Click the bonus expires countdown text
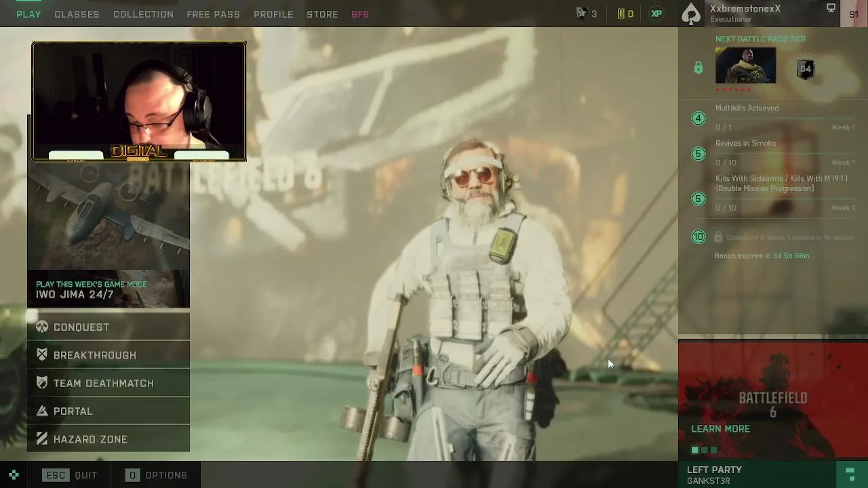 pos(762,256)
